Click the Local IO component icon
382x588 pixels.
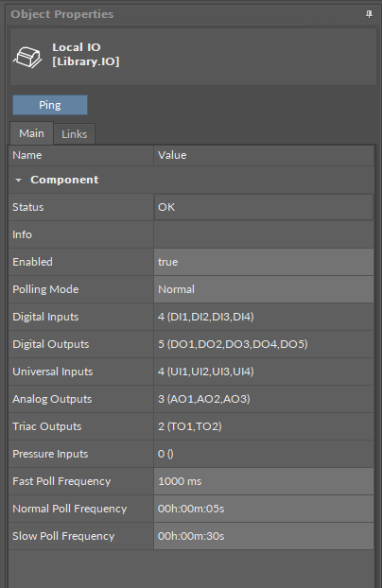click(x=27, y=57)
